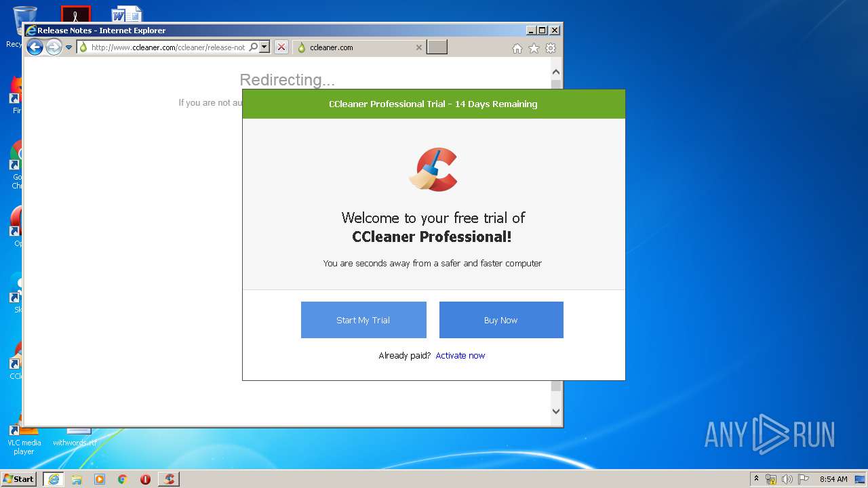Click scroll up arrow in IE window
The height and width of the screenshot is (488, 868).
pyautogui.click(x=556, y=72)
